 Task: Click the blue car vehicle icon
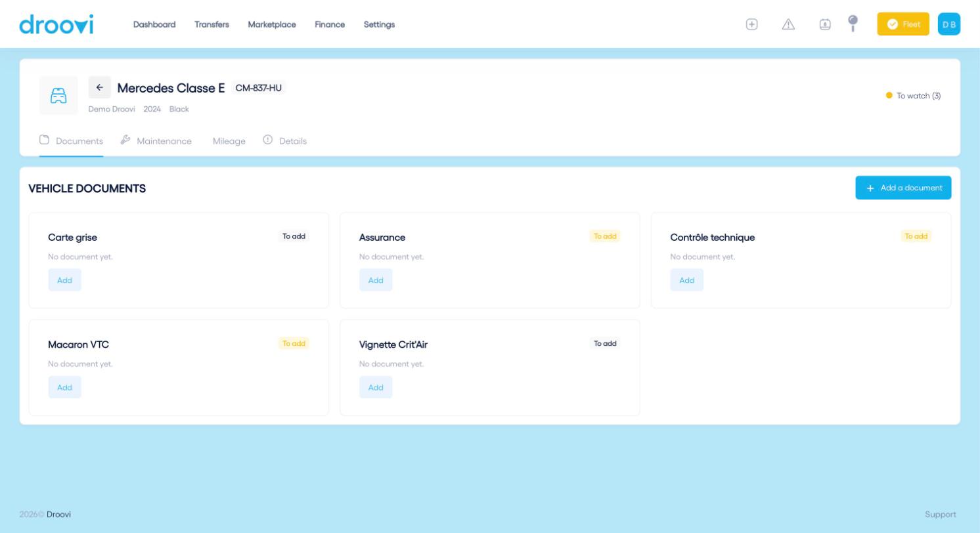point(58,96)
